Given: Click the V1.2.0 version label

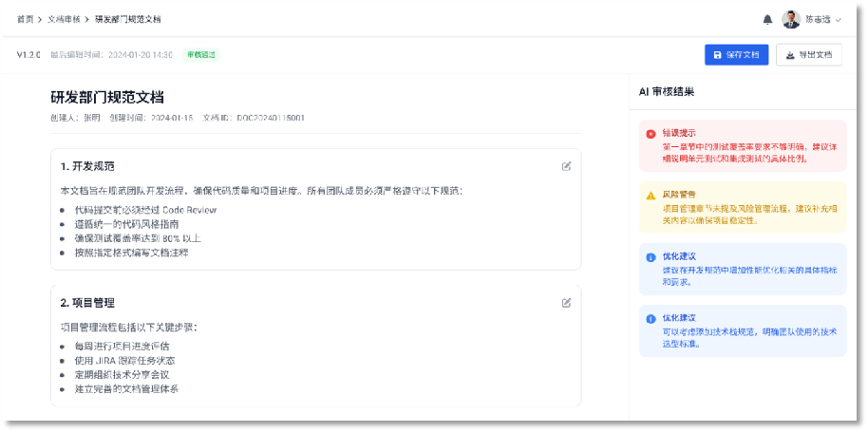Looking at the screenshot, I should point(28,55).
